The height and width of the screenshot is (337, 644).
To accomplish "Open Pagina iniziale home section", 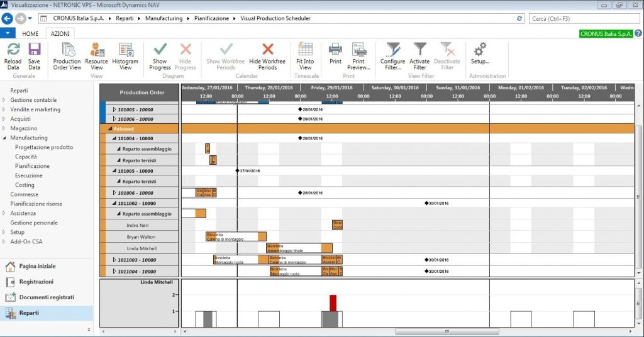I will tap(37, 267).
